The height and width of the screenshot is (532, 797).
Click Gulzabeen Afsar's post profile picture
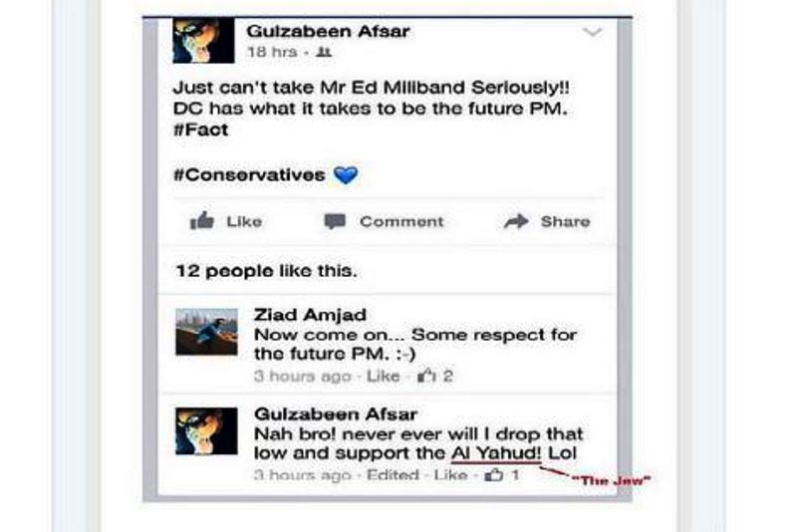203,40
